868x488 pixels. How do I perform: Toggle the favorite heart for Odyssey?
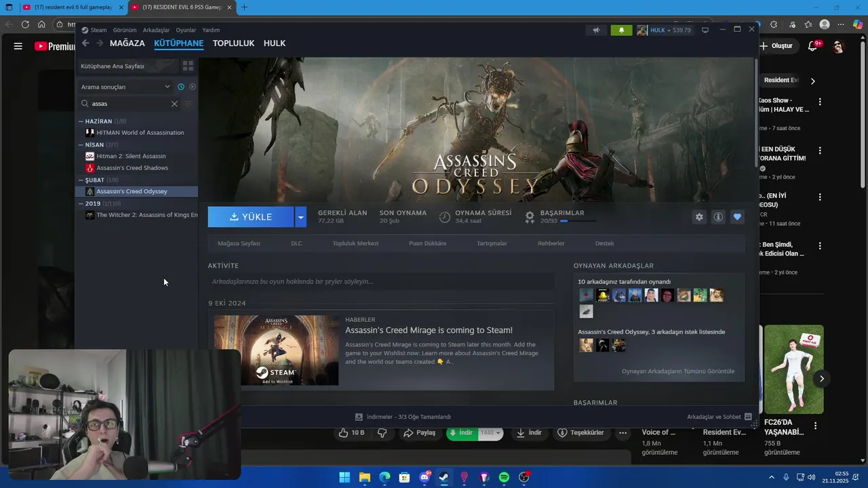[737, 217]
